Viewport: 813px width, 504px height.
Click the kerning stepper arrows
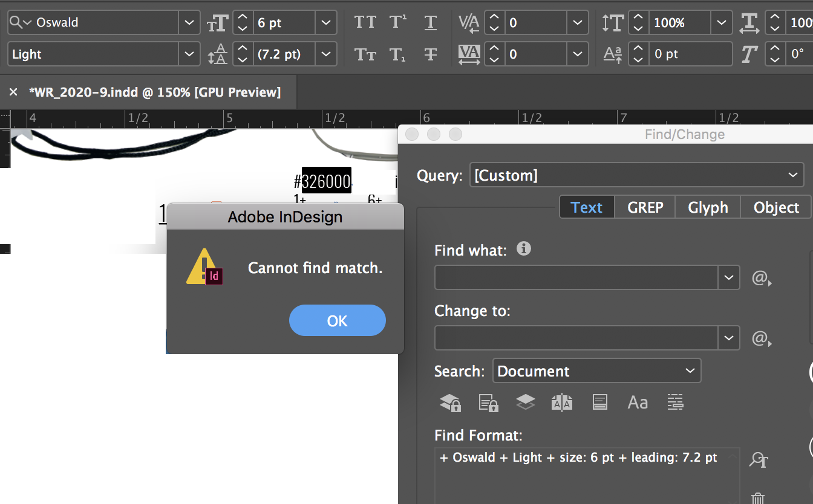click(x=494, y=23)
